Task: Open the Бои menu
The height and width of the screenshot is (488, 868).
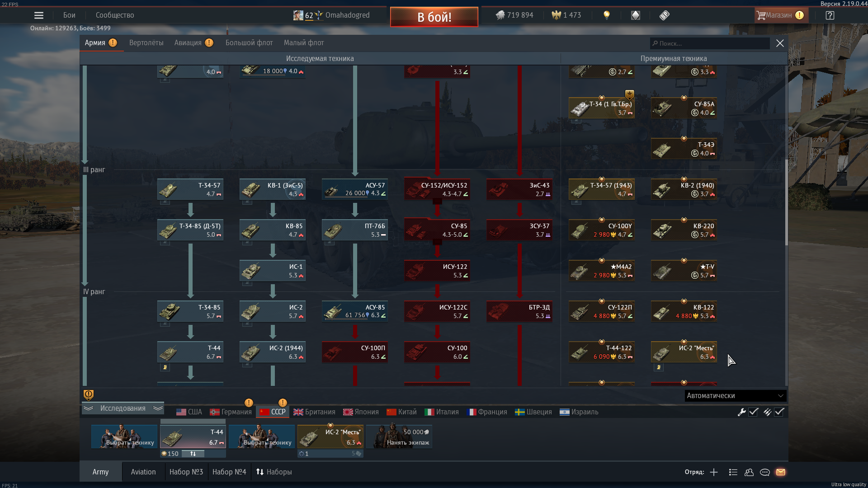Action: (69, 15)
